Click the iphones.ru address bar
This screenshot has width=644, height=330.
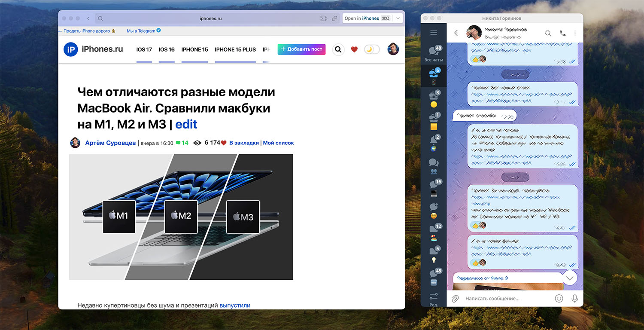click(x=210, y=18)
